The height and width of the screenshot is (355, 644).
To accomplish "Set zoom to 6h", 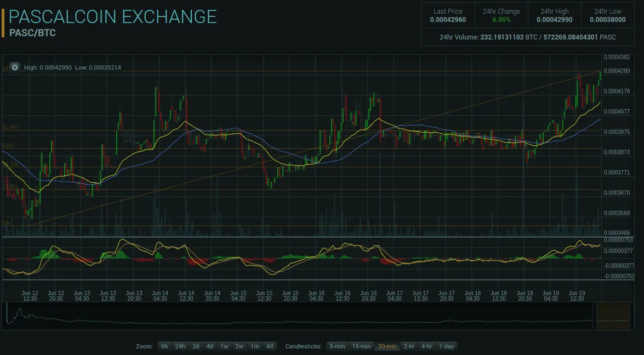I will (x=164, y=346).
